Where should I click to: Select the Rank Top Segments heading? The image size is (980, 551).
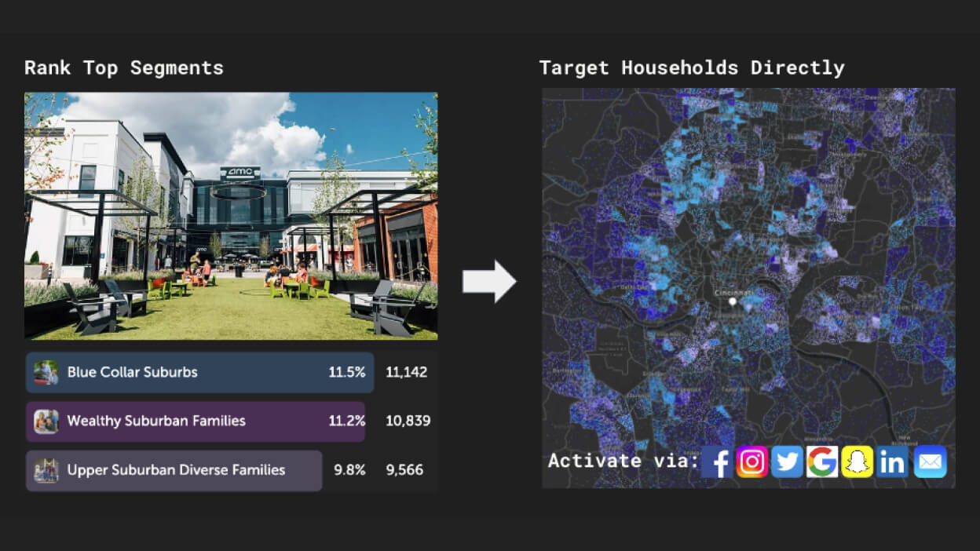click(x=123, y=68)
